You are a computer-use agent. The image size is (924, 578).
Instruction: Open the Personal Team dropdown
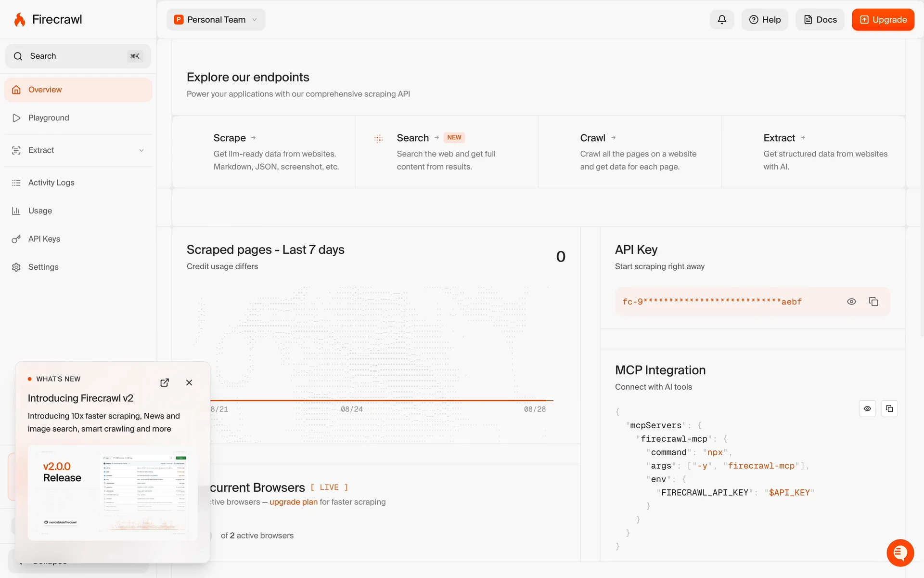[216, 20]
